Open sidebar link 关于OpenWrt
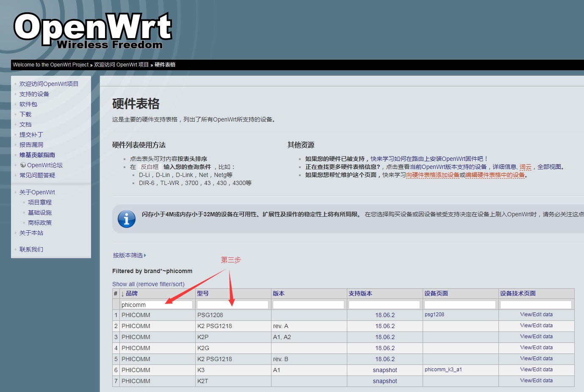 point(37,192)
